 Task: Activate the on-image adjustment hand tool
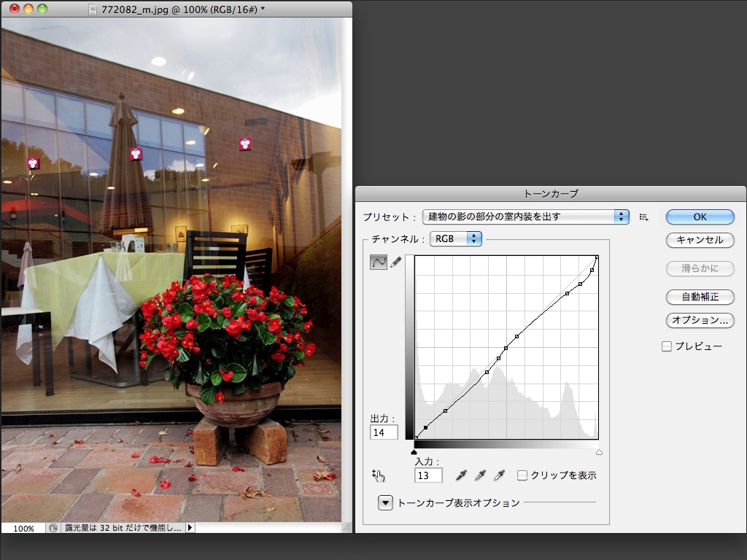tap(378, 476)
